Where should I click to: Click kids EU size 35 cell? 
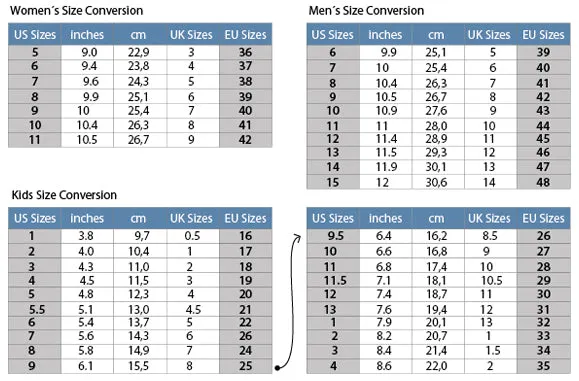click(543, 366)
